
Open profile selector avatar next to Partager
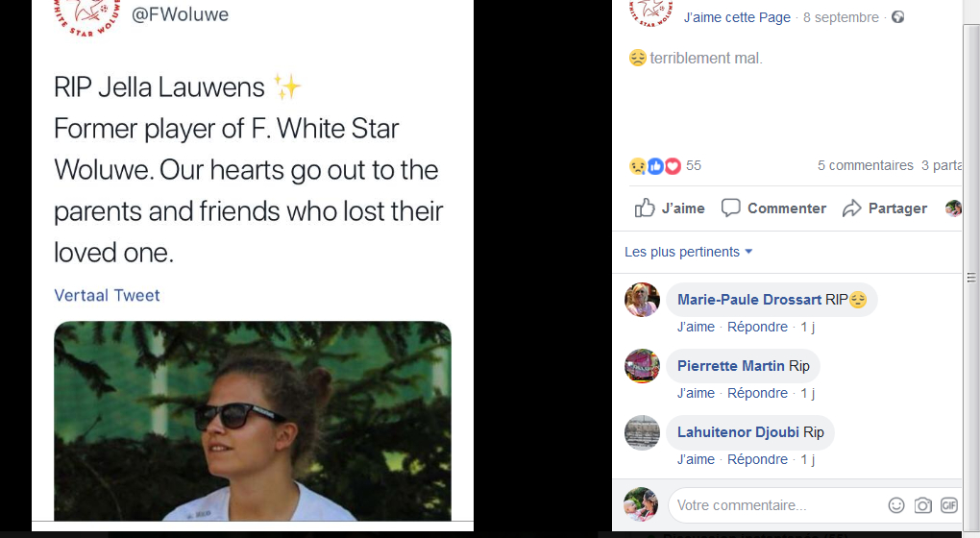[x=953, y=208]
